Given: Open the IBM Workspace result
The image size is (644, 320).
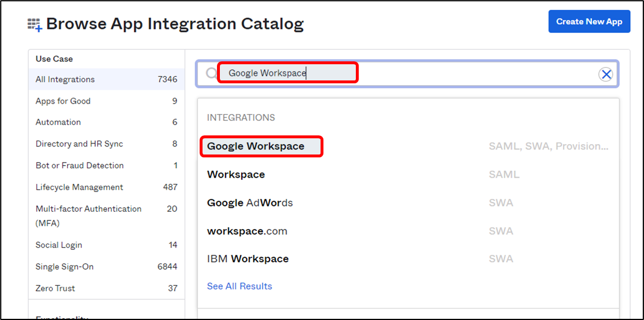Looking at the screenshot, I should pos(248,259).
